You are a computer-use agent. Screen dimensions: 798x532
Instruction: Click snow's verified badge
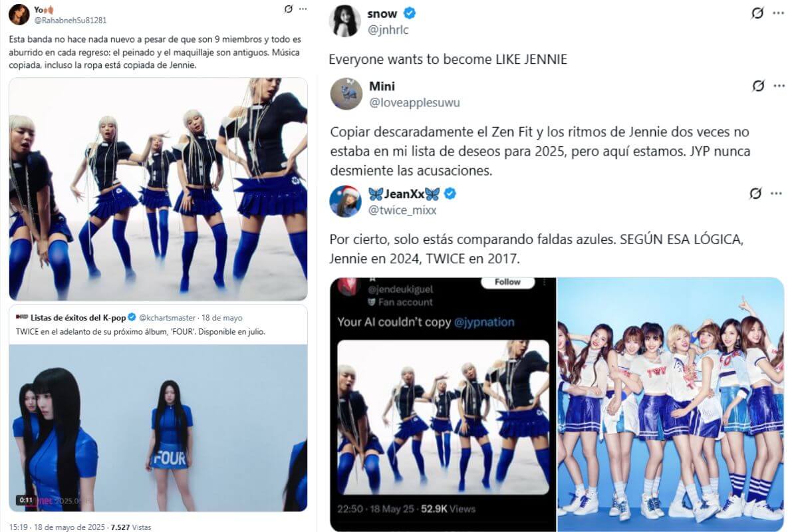(x=410, y=13)
